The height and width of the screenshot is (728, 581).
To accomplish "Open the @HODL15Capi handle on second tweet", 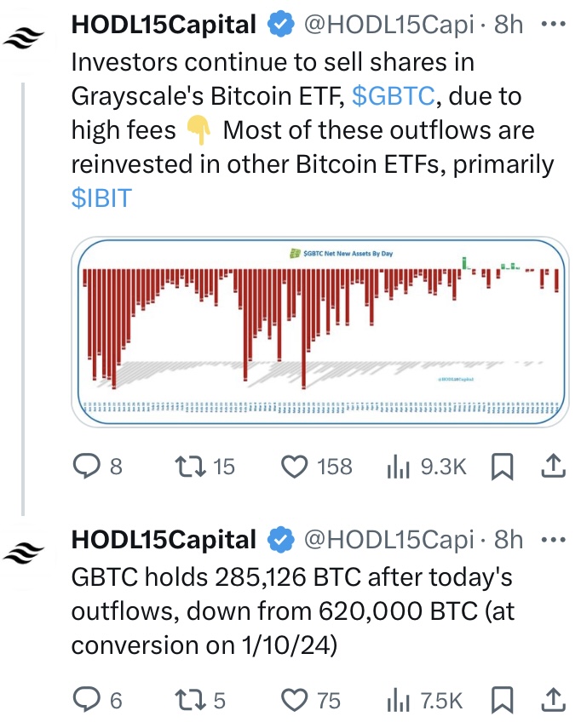I will [388, 540].
